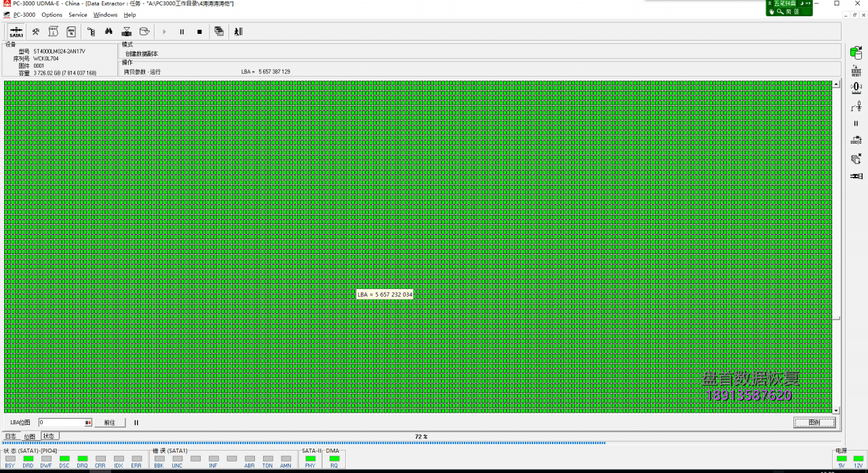The width and height of the screenshot is (868, 473).
Task: Click the 5V power indicator
Action: pos(842,459)
